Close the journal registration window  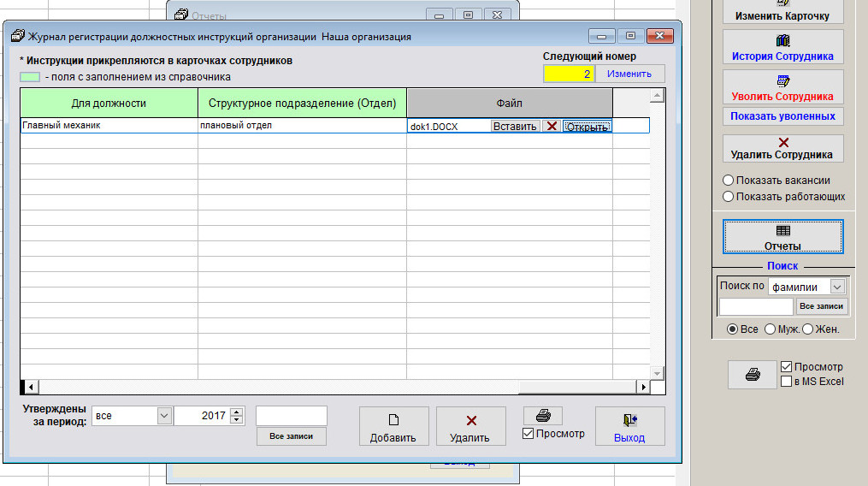(x=660, y=36)
